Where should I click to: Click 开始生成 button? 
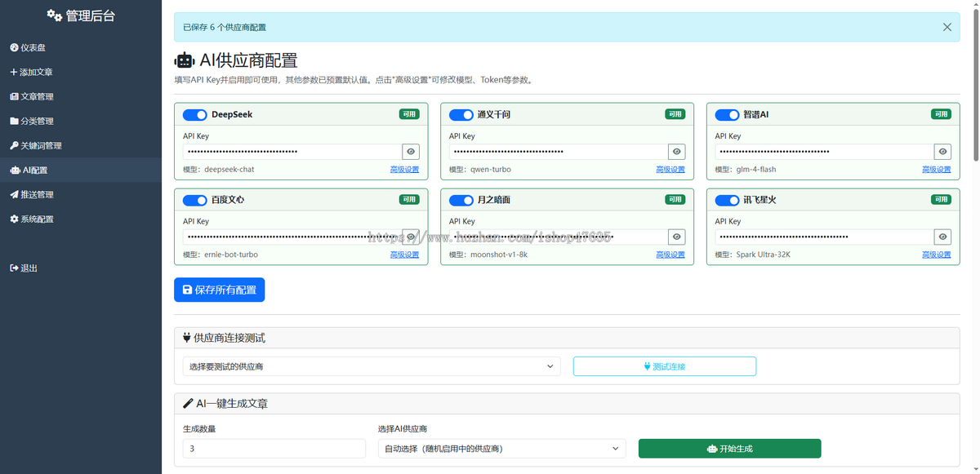coord(729,449)
